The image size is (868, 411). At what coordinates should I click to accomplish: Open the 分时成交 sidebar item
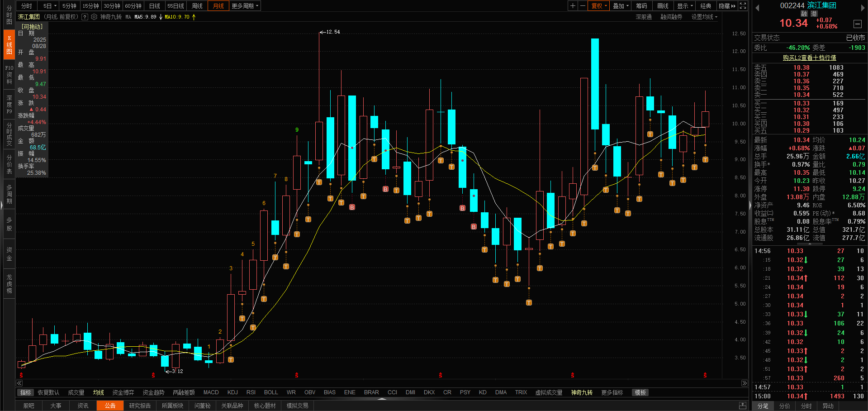(9, 134)
